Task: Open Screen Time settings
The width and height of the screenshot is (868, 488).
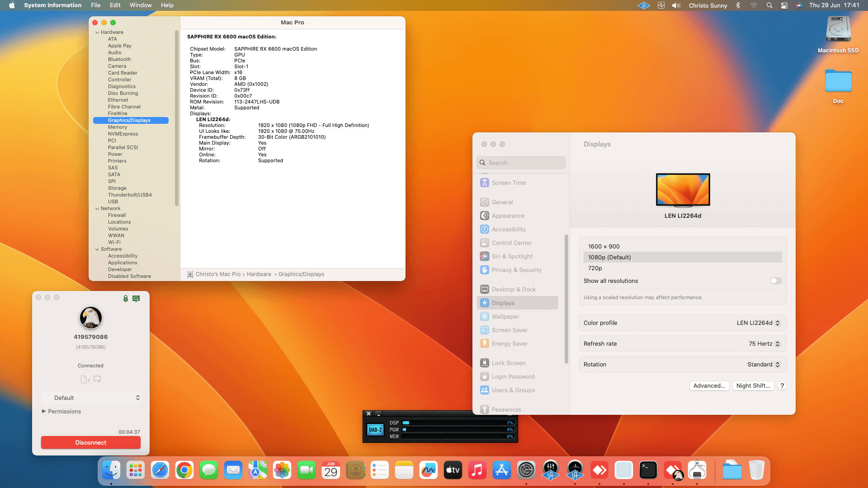Action: [509, 183]
